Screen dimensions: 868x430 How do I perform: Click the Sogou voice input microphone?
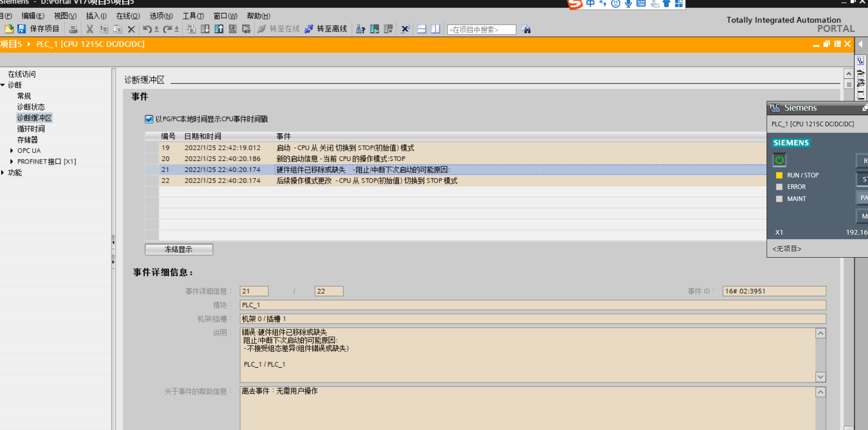(x=628, y=4)
